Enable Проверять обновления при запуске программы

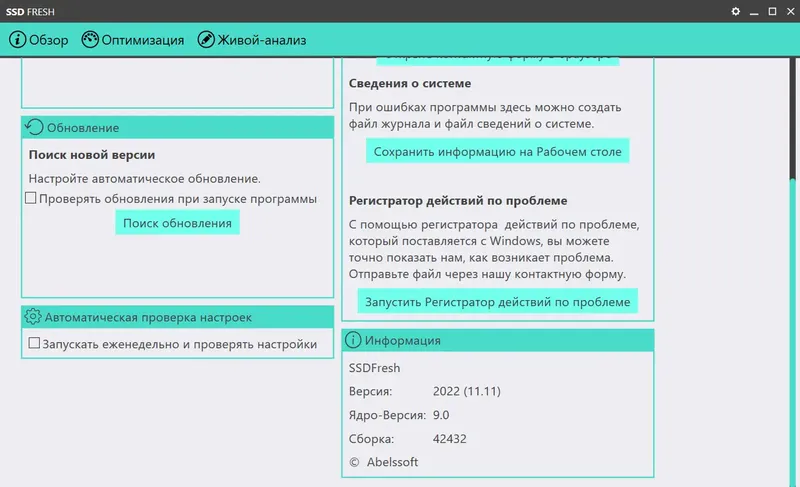click(31, 198)
